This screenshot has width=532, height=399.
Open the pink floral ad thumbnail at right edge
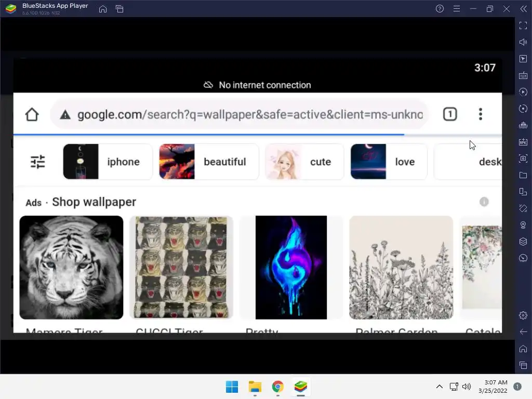point(482,268)
